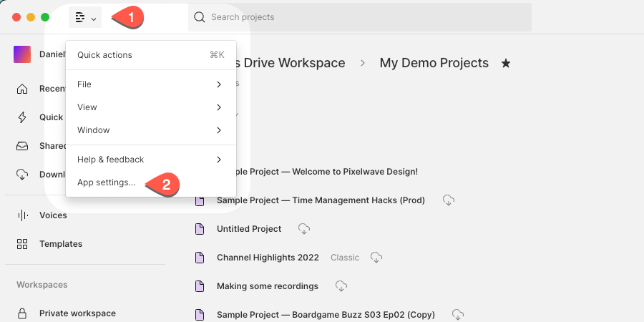644x322 pixels.
Task: Click cloud download icon for Channel Highlights 2022
Action: (376, 258)
